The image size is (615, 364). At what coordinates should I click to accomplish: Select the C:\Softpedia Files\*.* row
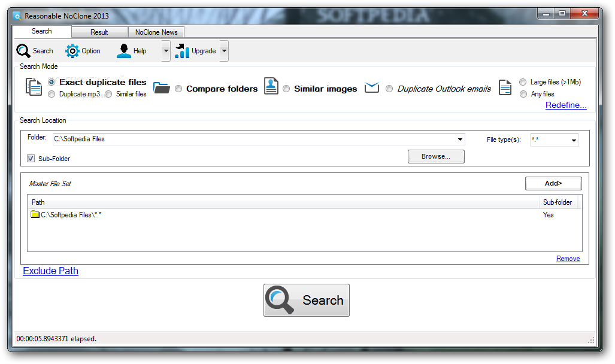304,214
